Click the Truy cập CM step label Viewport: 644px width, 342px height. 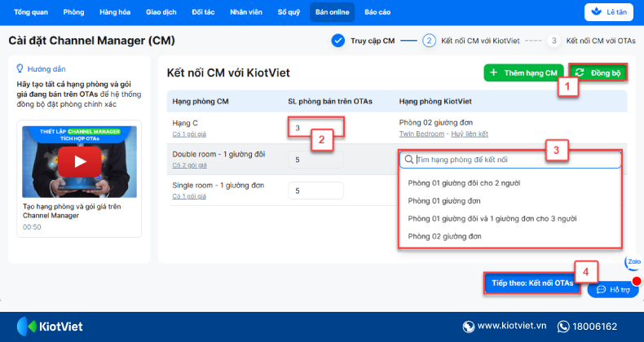(x=373, y=41)
